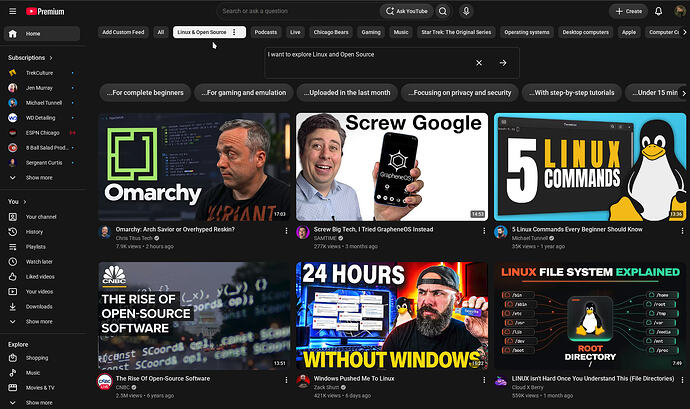This screenshot has width=690, height=409.
Task: Go to Home in sidebar
Action: [x=42, y=33]
